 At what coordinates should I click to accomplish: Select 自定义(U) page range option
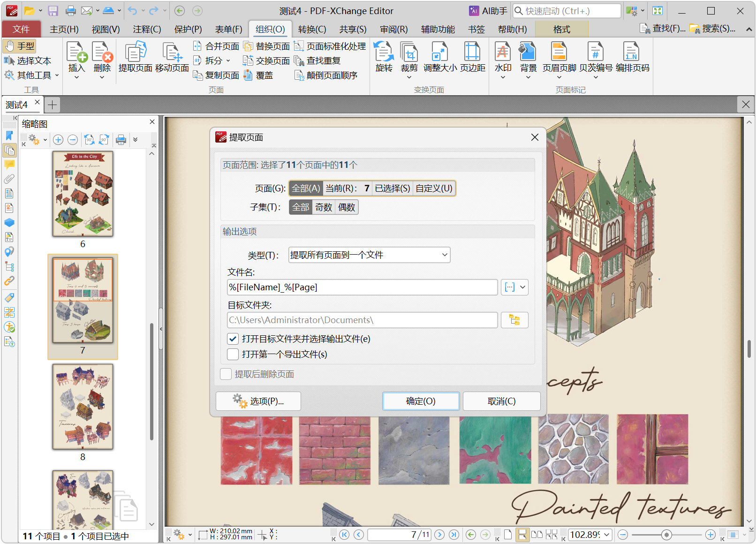click(x=434, y=189)
